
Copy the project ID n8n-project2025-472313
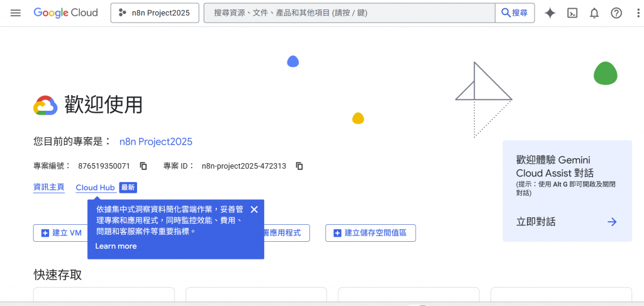click(300, 166)
